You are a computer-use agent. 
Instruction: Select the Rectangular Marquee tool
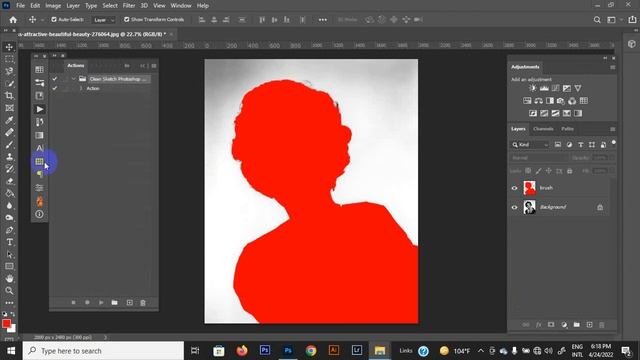(9, 59)
